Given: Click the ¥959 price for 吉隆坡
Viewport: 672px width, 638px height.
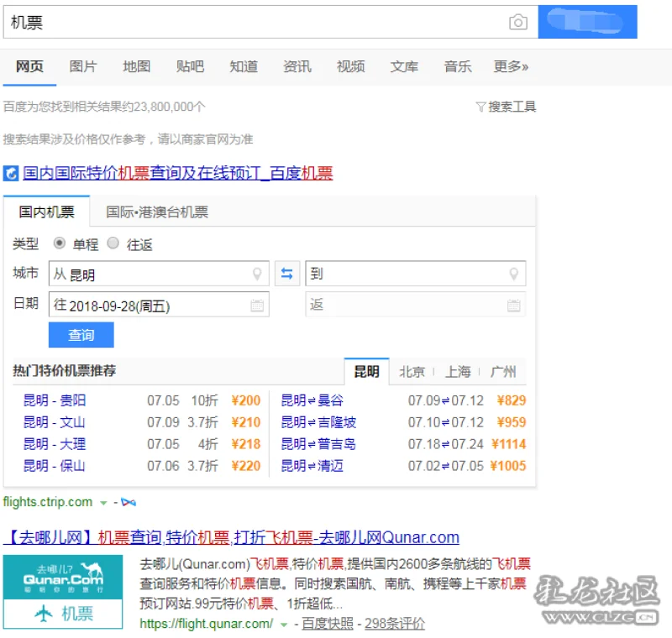Looking at the screenshot, I should 512,422.
